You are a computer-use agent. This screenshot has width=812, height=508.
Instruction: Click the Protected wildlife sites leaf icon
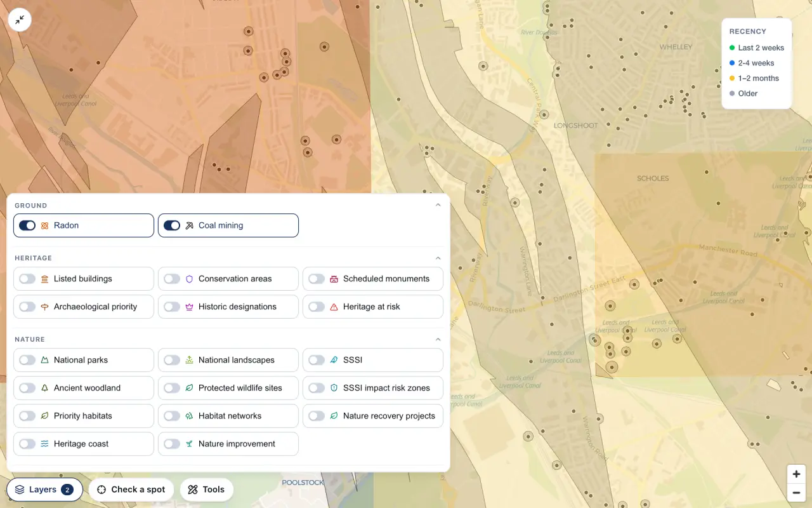click(189, 388)
